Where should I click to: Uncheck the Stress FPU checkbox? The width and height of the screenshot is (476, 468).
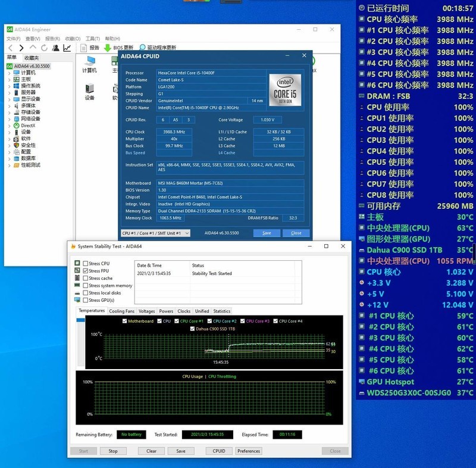[x=85, y=270]
